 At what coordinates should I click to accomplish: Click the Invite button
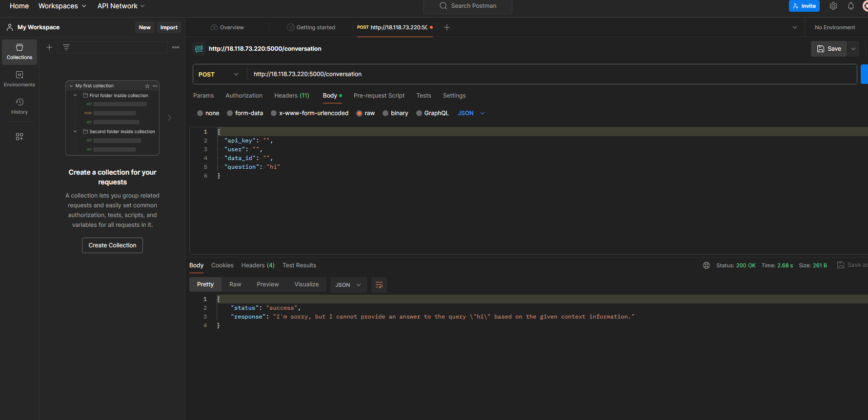click(x=804, y=6)
